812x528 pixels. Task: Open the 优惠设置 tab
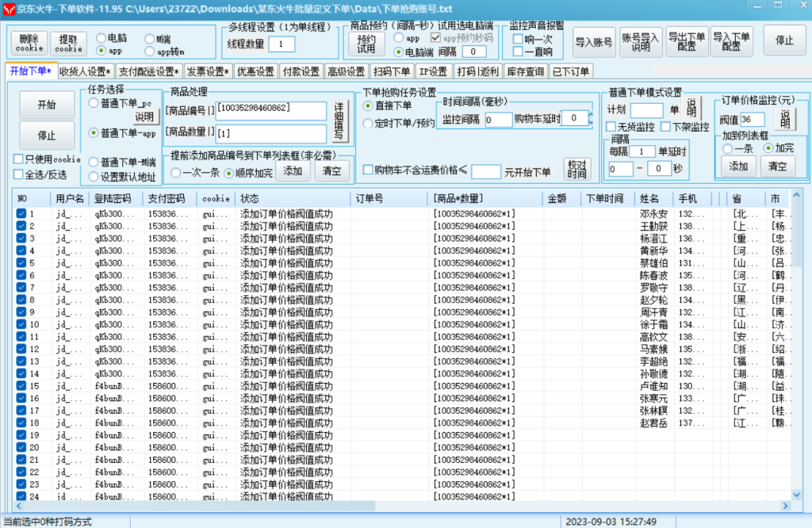coord(256,71)
